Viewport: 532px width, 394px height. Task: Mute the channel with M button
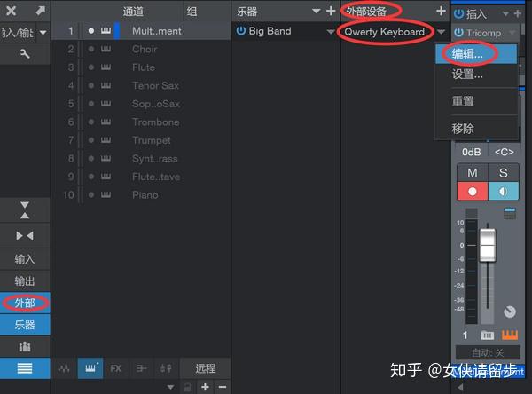pyautogui.click(x=473, y=173)
